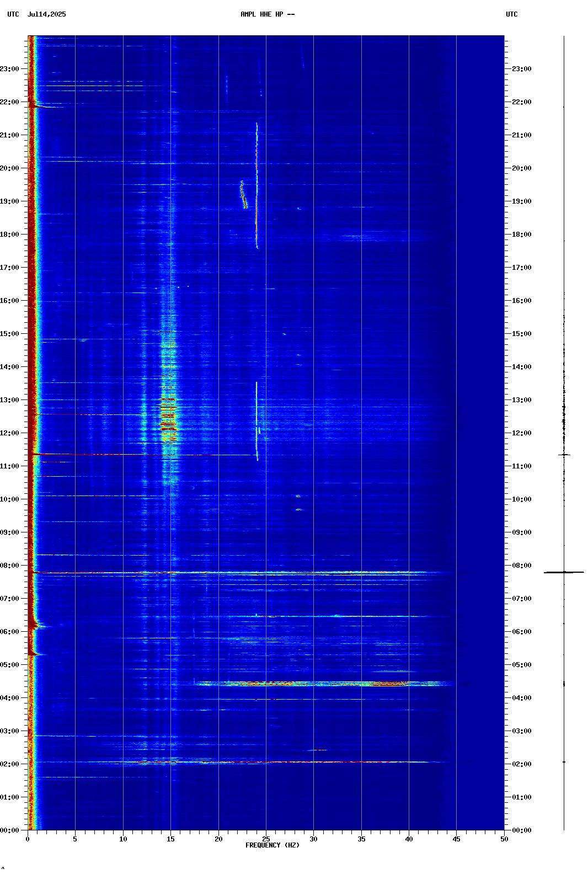
Task: Click the right-side 18:00 time label
Action: click(x=522, y=235)
